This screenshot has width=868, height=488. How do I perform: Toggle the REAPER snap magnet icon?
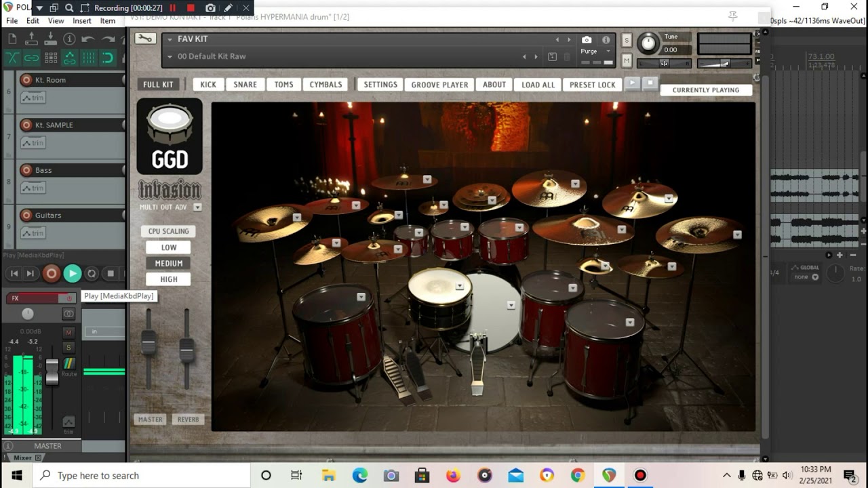pyautogui.click(x=108, y=58)
